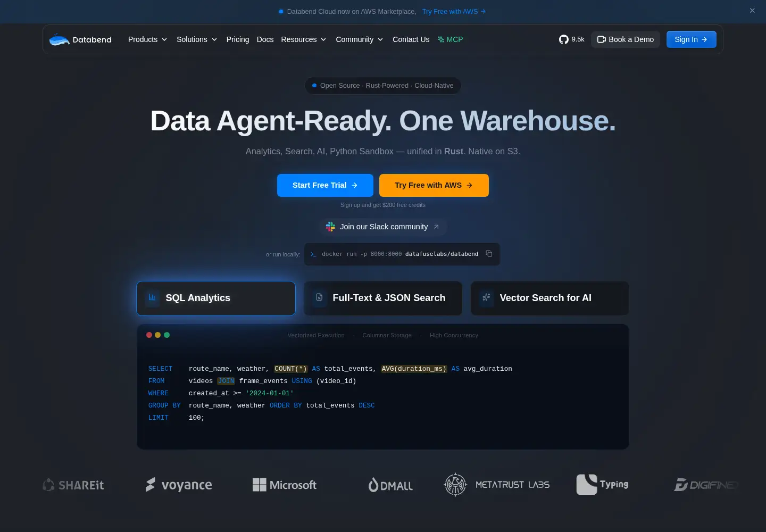The width and height of the screenshot is (766, 532).
Task: Click the Typing customer logo
Action: (x=603, y=485)
